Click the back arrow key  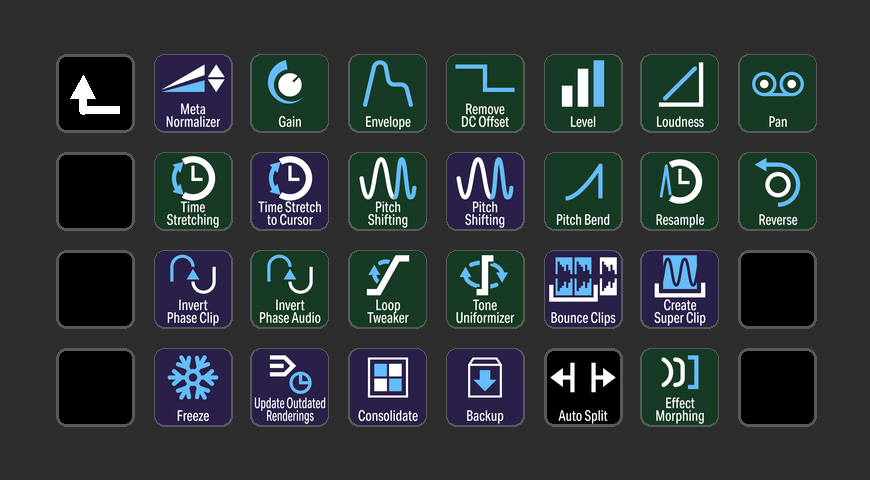tap(95, 93)
